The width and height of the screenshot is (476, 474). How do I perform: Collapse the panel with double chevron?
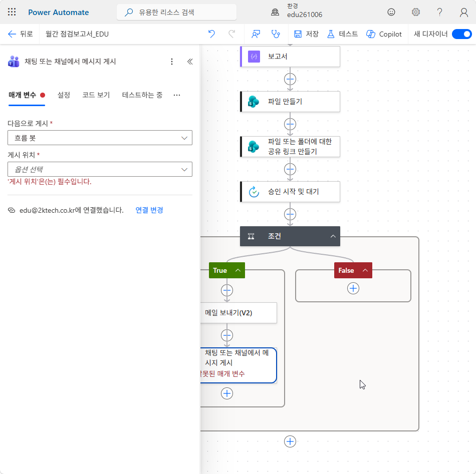[x=190, y=62]
